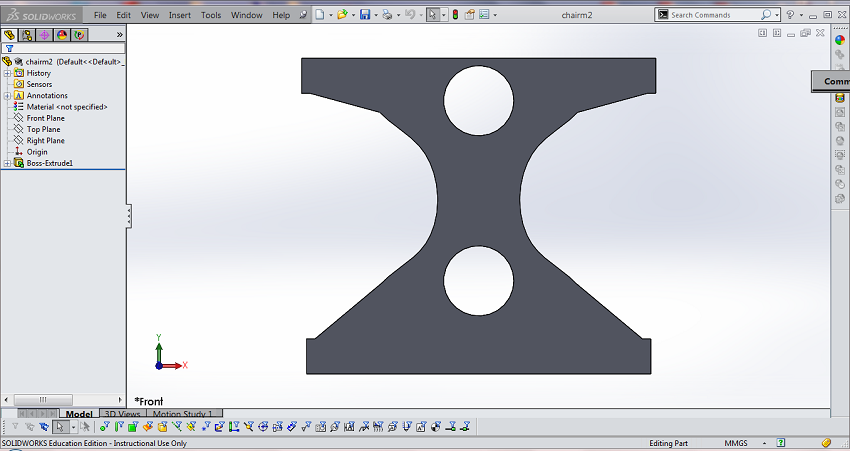Open the FeatureManager Design Tree tab

[x=10, y=34]
